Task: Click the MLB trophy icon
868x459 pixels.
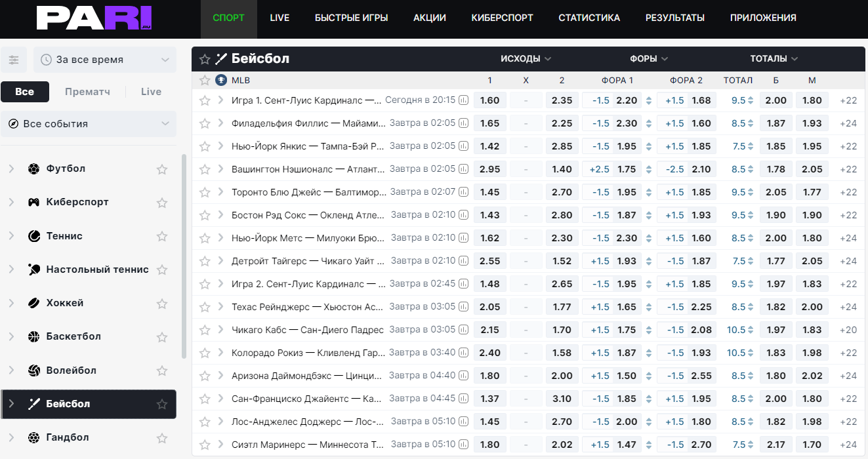Action: point(222,80)
